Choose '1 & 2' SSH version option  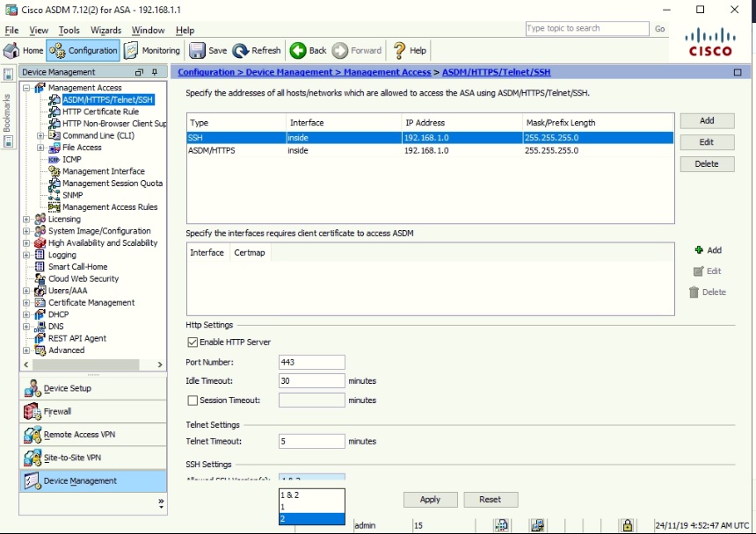coord(311,495)
